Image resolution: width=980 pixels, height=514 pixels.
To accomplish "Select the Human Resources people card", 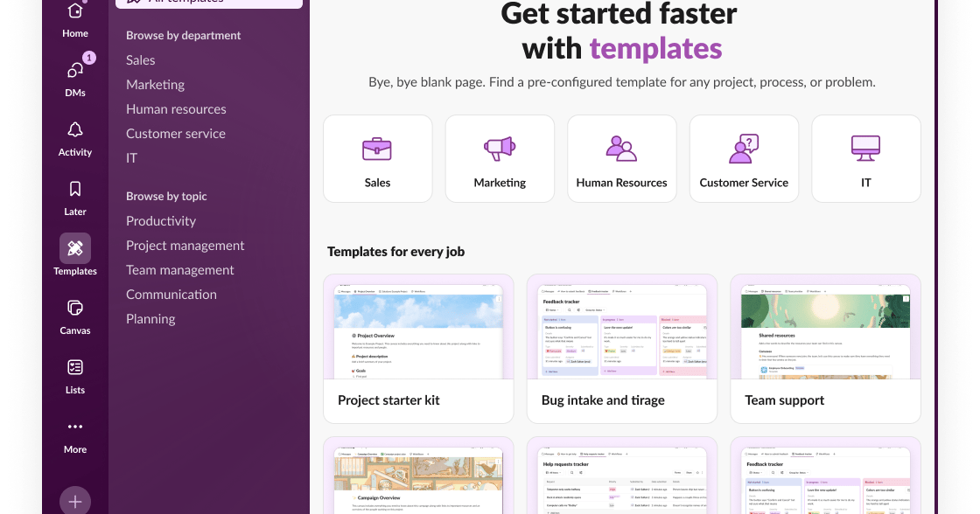I will (622, 158).
